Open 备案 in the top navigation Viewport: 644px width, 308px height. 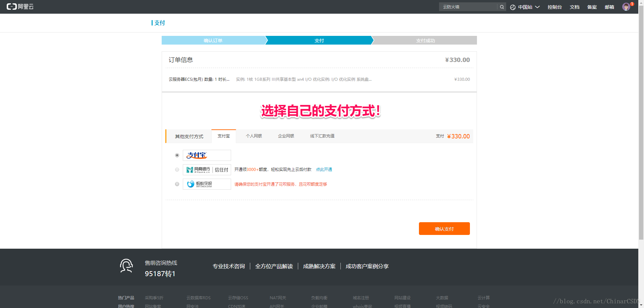pos(592,7)
